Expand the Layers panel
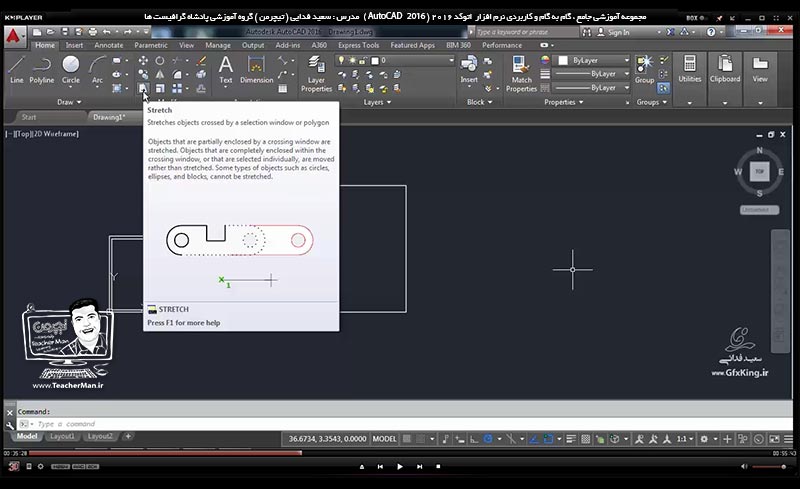This screenshot has height=489, width=800. coord(377,102)
